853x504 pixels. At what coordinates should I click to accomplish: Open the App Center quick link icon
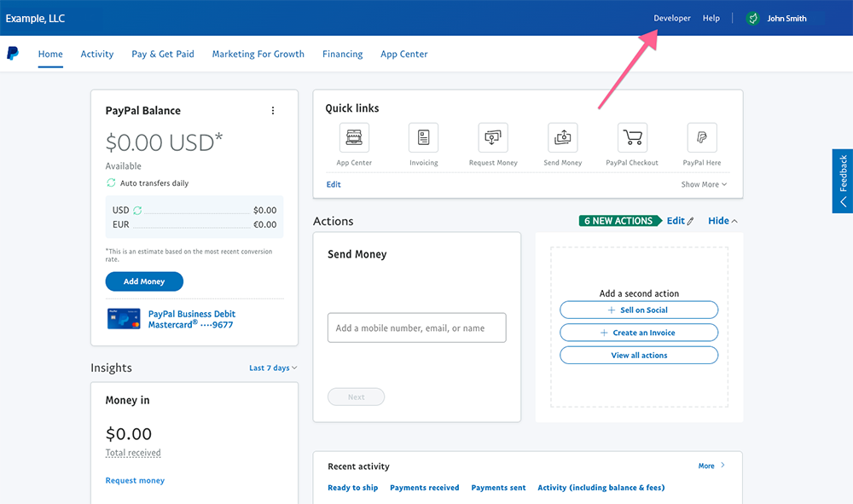tap(354, 136)
